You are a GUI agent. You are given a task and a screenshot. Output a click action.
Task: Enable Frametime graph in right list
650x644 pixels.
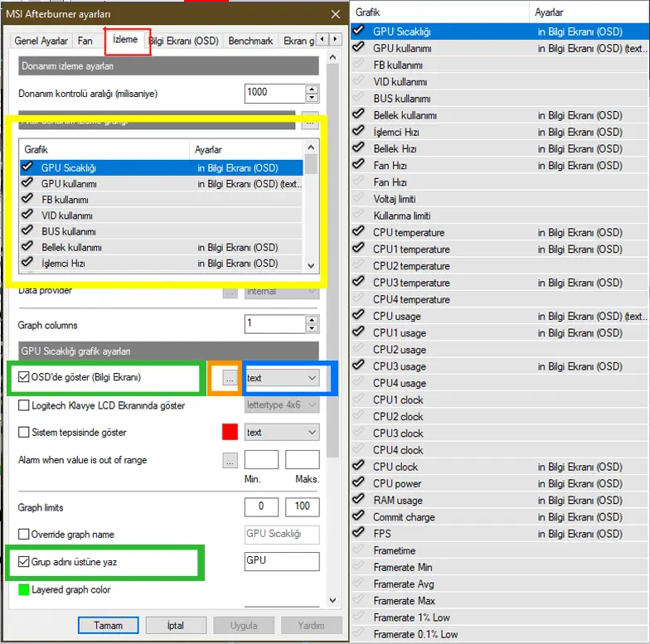point(358,550)
